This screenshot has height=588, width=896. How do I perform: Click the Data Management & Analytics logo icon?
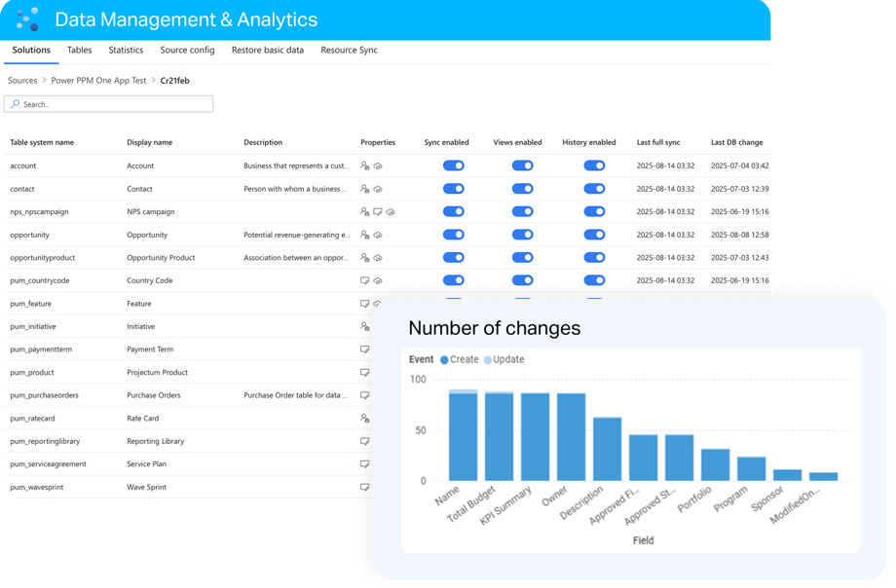(x=28, y=19)
